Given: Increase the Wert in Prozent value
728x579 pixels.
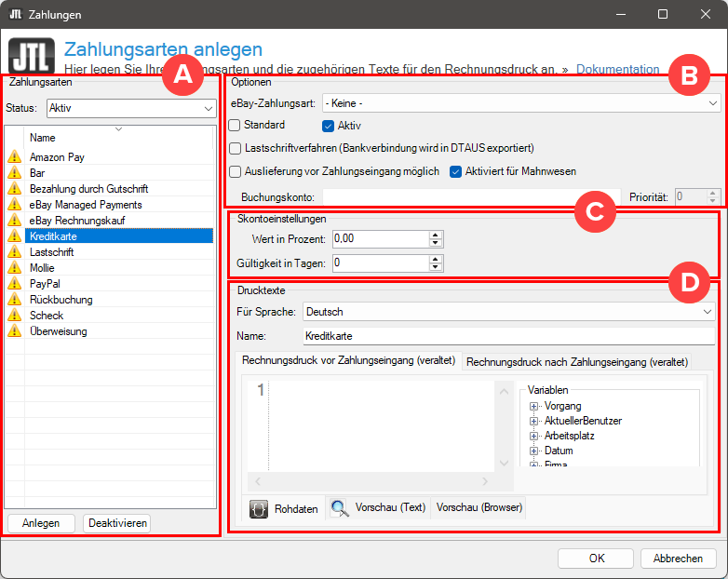Looking at the screenshot, I should click(x=435, y=235).
